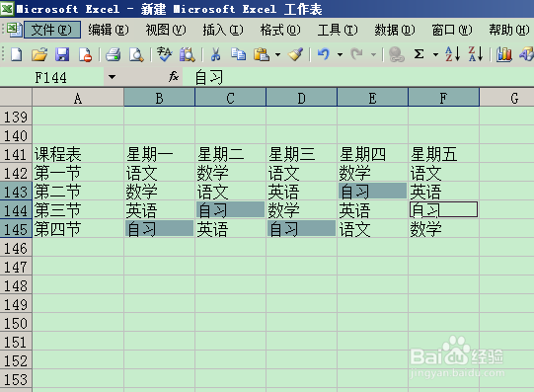Click the Excel title bar application icon
534x392 pixels.
tap(7, 9)
